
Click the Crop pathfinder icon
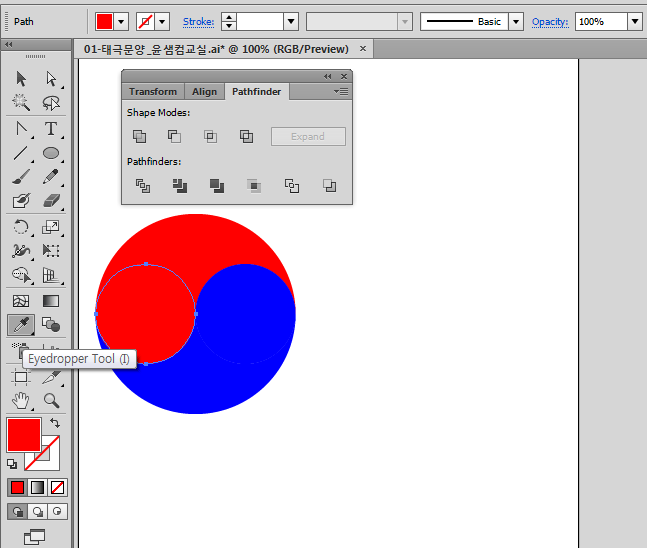254,186
